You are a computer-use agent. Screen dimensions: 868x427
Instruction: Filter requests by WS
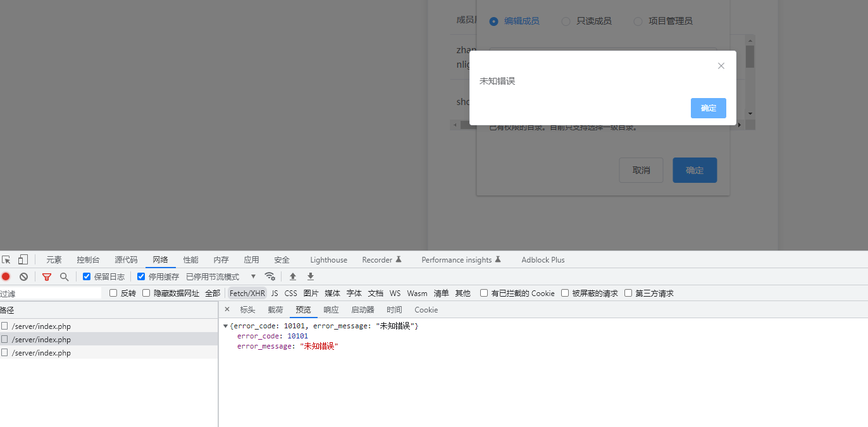[395, 293]
